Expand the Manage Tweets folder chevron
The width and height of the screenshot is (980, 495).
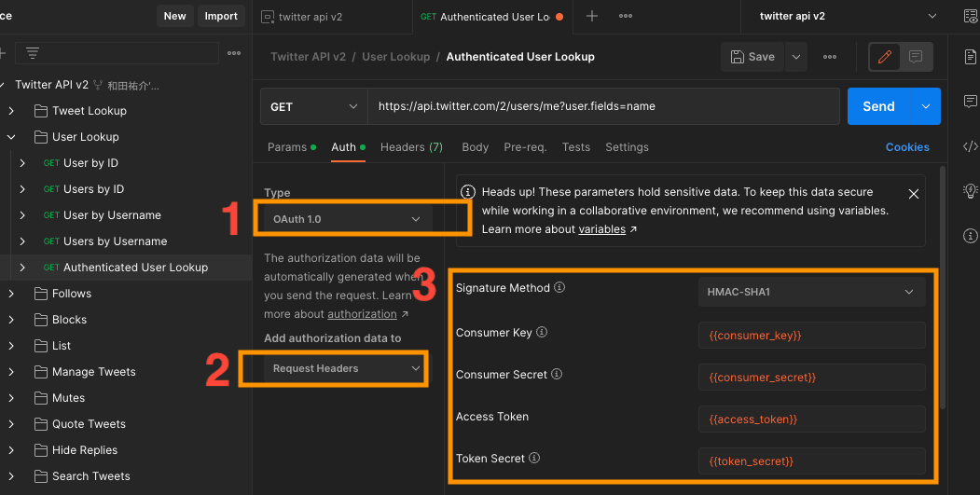click(x=11, y=372)
